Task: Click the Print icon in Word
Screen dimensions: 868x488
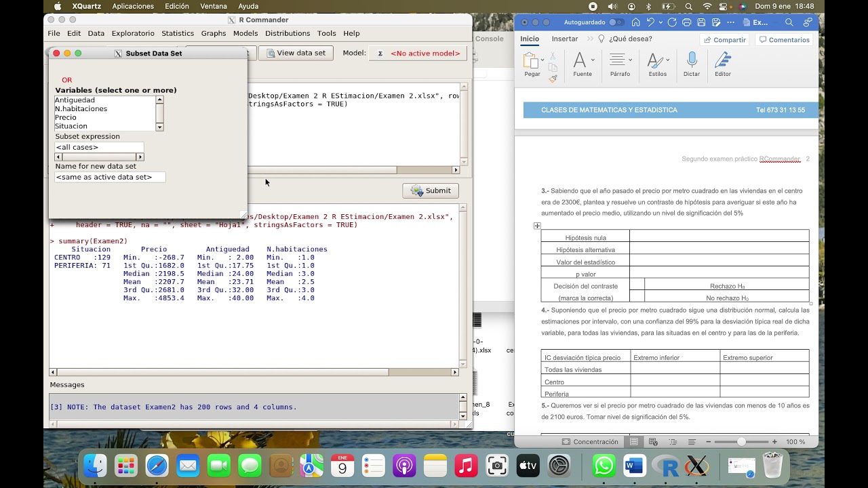Action: point(686,22)
